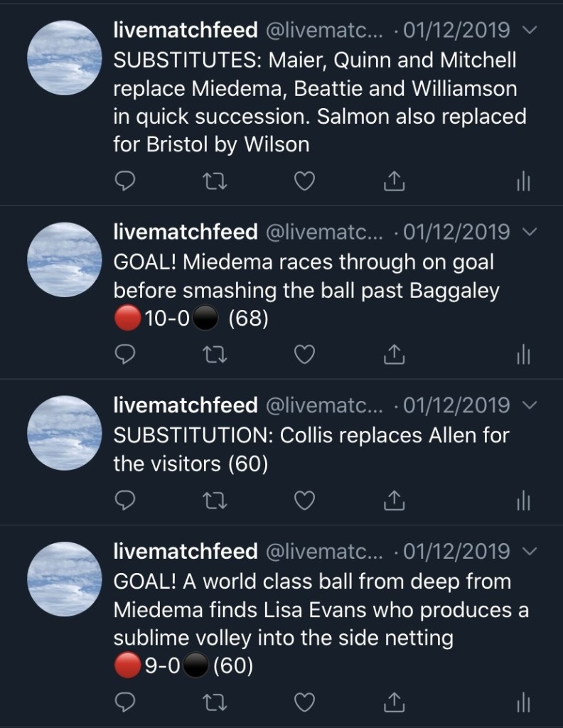Open the Lisa Evans sublime volley tweet text
The height and width of the screenshot is (728, 563).
[320, 623]
